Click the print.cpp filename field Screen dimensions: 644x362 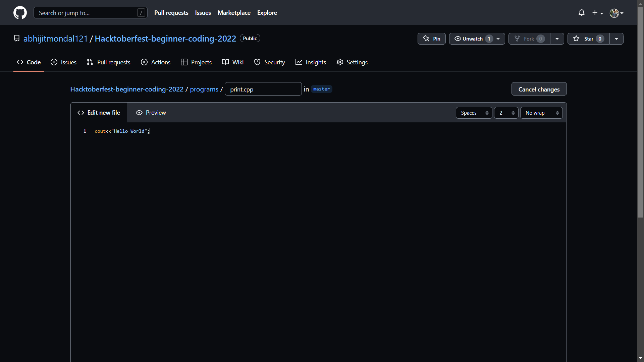(x=263, y=89)
